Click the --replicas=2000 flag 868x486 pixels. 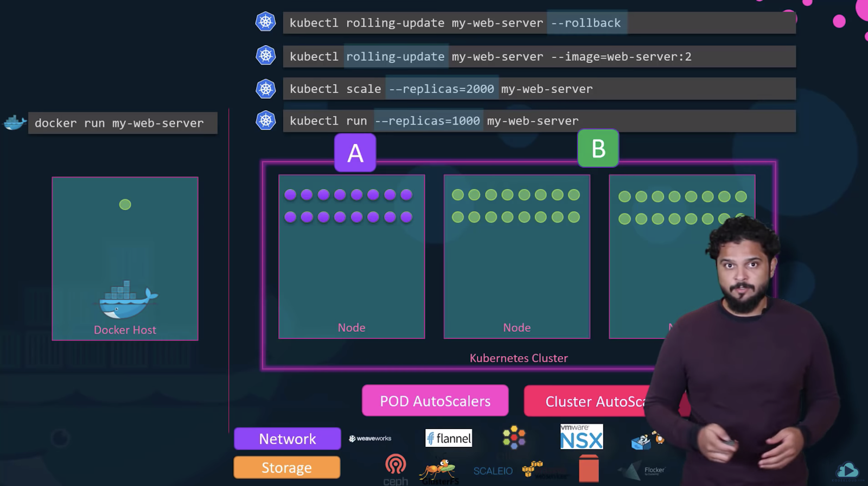(x=442, y=89)
